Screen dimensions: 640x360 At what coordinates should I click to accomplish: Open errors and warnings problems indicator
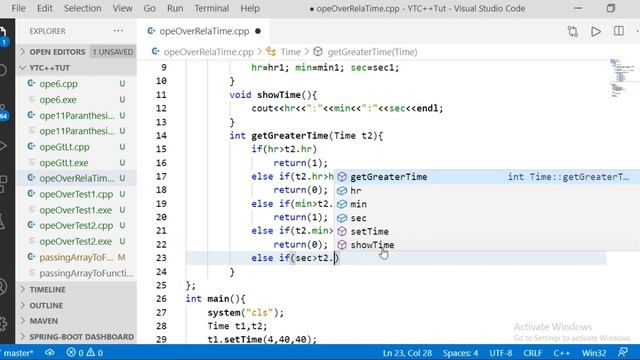click(x=84, y=353)
